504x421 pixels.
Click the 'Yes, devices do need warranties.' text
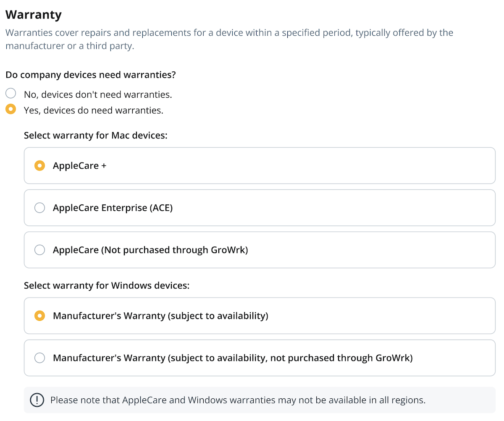[93, 110]
